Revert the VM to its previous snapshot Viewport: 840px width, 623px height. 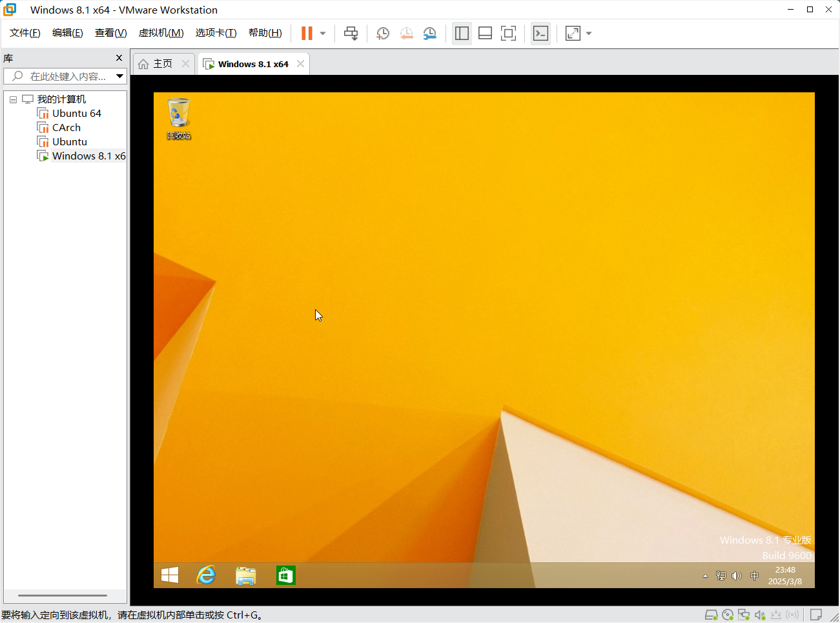click(406, 34)
